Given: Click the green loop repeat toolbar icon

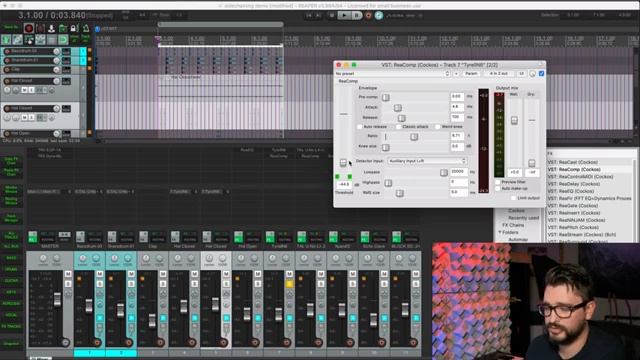Looking at the screenshot, I should click(63, 40).
